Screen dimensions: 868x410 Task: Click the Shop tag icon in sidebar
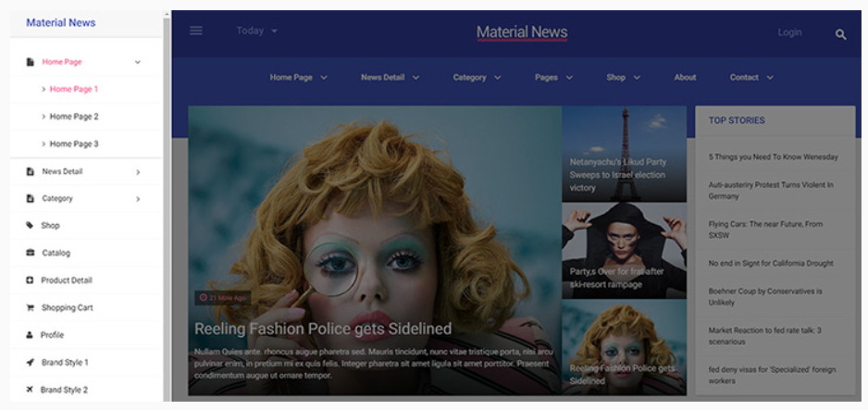(30, 225)
